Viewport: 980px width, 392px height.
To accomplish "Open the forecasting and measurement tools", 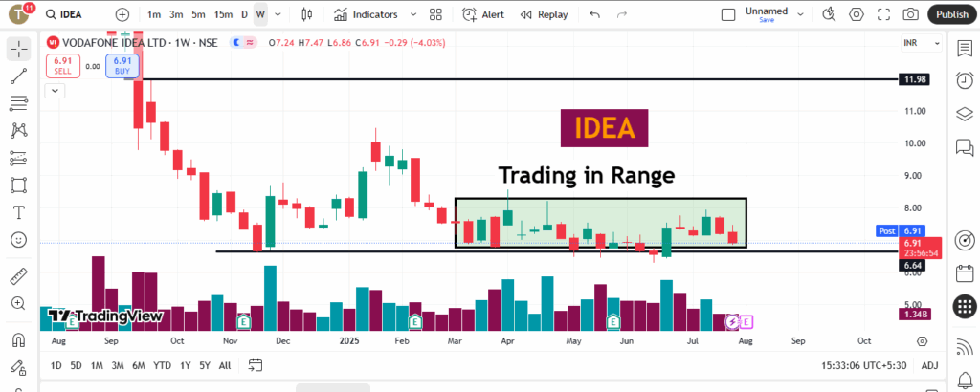I will [x=19, y=158].
